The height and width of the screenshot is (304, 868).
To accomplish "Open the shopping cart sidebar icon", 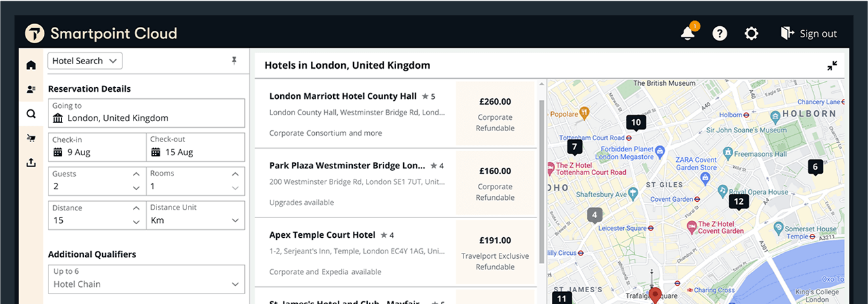I will pos(31,138).
